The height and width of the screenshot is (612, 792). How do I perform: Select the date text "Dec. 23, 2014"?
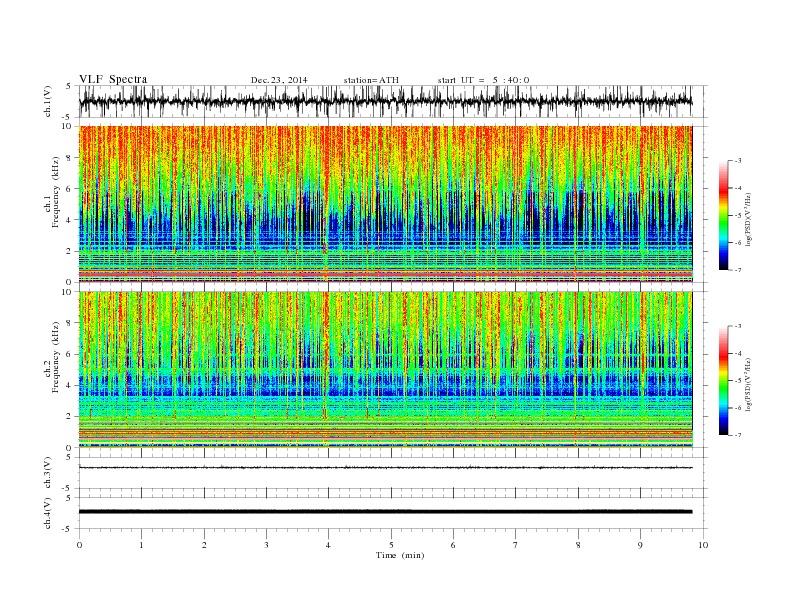click(279, 80)
